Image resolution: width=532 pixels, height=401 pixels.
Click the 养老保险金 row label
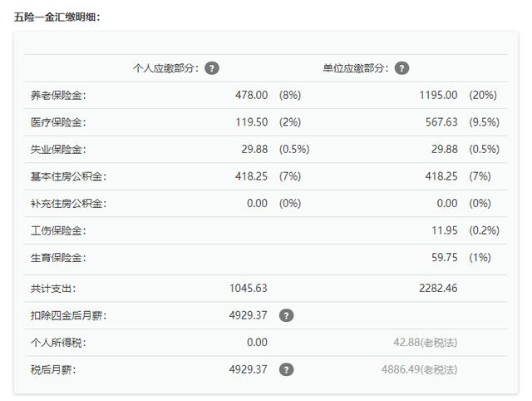58,96
